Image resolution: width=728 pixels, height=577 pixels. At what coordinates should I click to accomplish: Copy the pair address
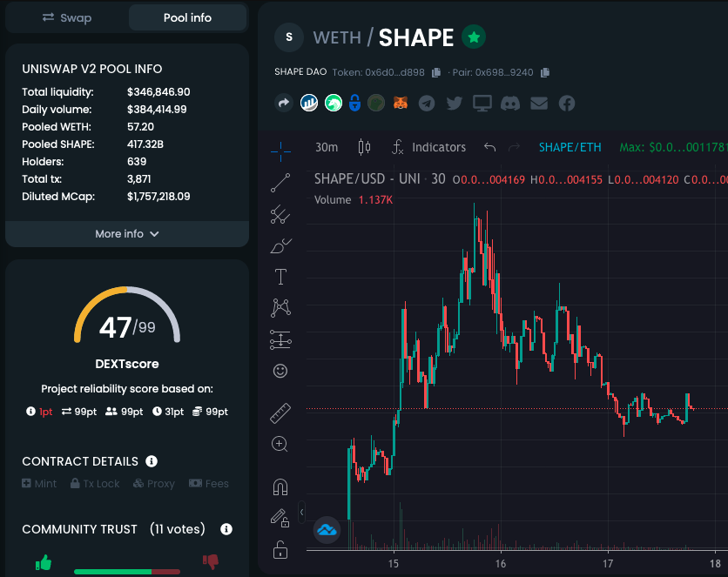[545, 72]
